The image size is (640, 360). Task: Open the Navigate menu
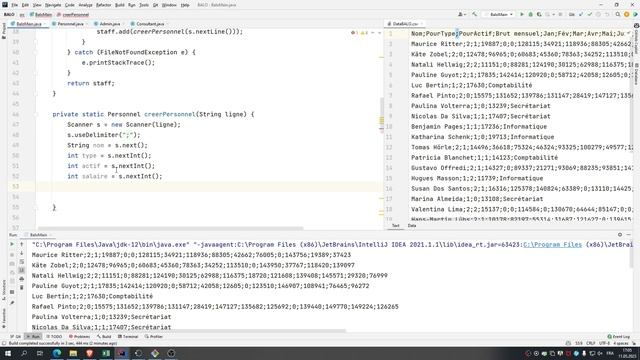(53, 5)
